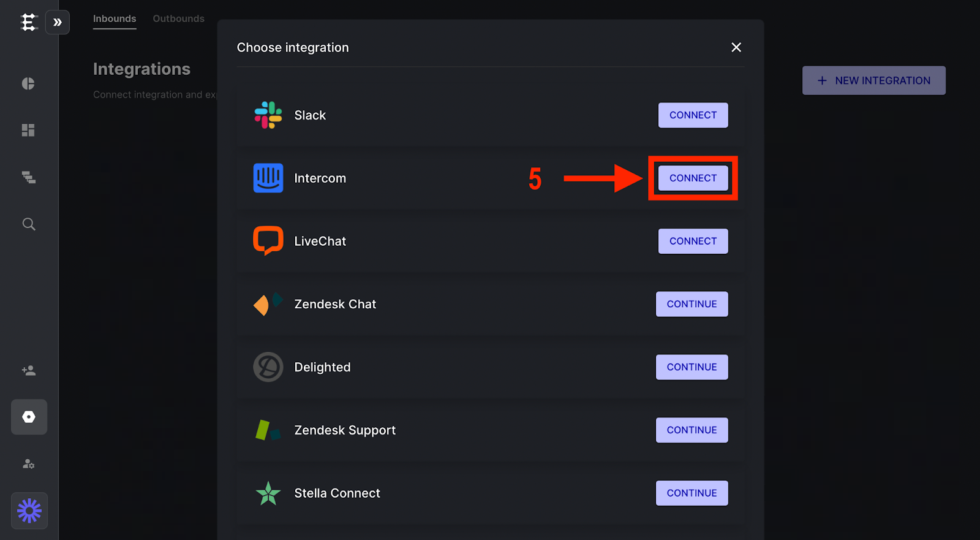Open the add user icon in sidebar
This screenshot has height=540, width=980.
click(x=29, y=370)
